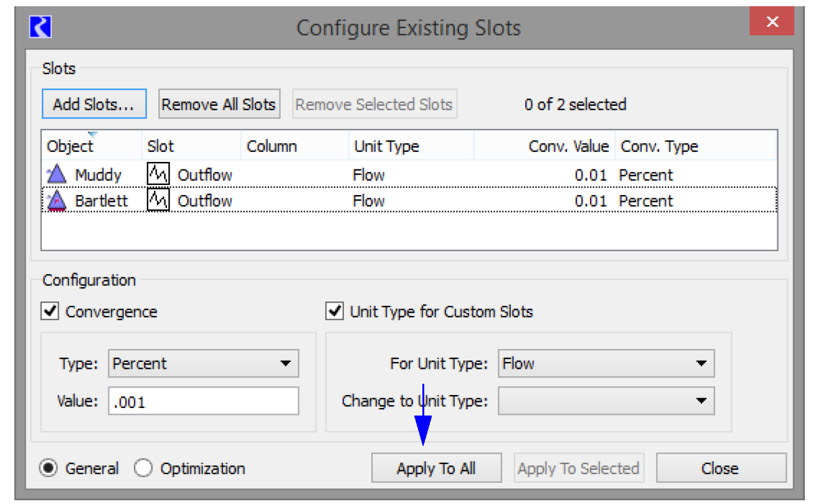Sort list by Object column header
This screenshot has width=813, height=504.
70,146
